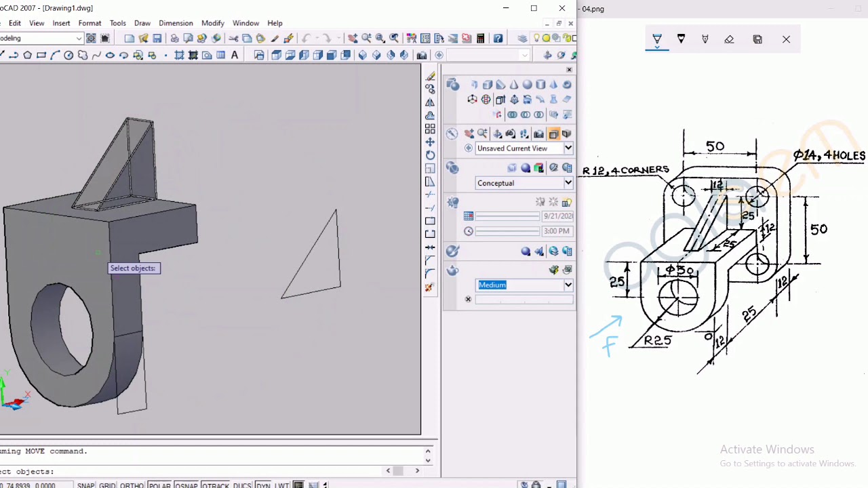Select the eraser tool in image viewer
Screen dimensions: 868x488
(729, 39)
